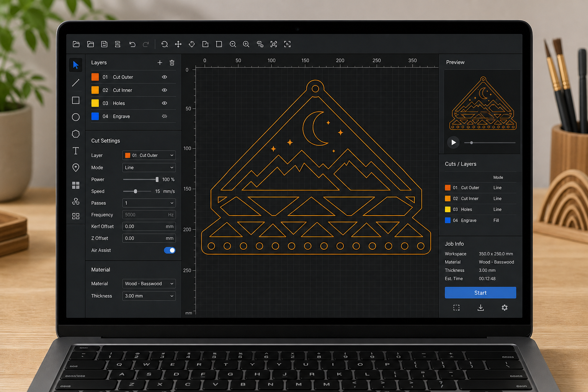Click the second folder icon in the top toolbar
The image size is (588, 392).
90,44
